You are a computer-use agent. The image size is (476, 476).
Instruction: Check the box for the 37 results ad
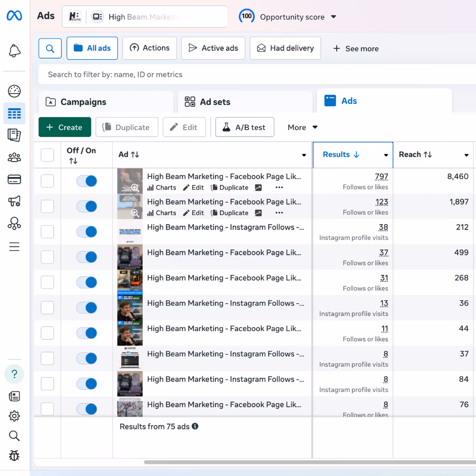(47, 257)
